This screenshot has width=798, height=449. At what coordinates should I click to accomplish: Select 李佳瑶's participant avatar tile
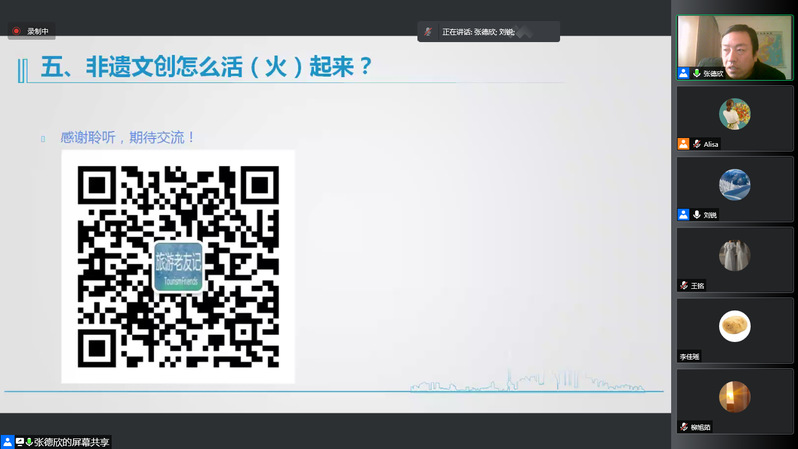[735, 326]
